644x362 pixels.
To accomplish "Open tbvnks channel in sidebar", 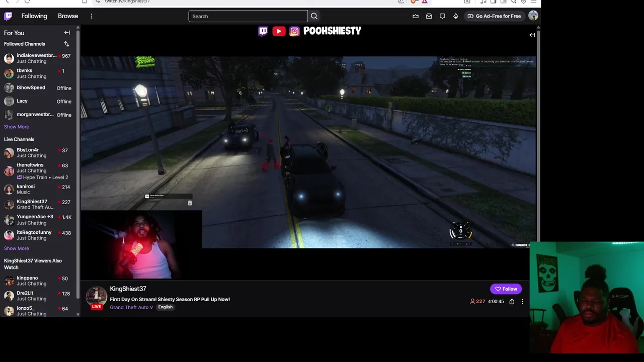I will pos(38,73).
